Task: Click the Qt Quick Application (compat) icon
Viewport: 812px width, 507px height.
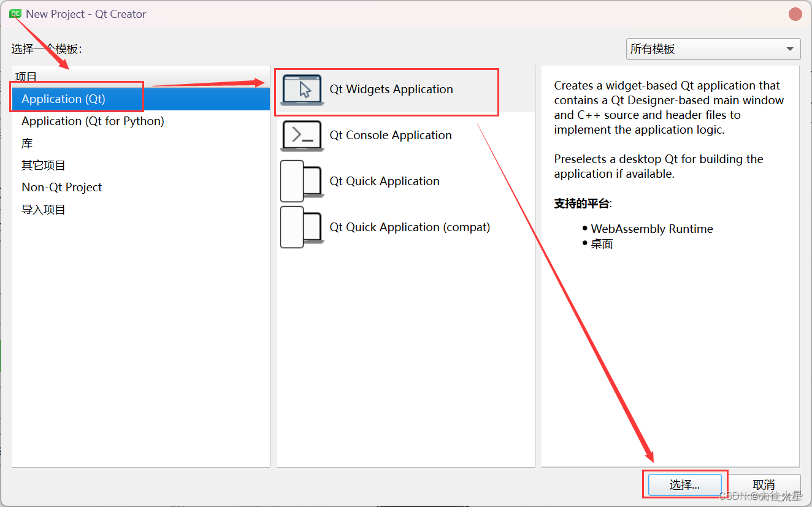Action: [x=302, y=227]
